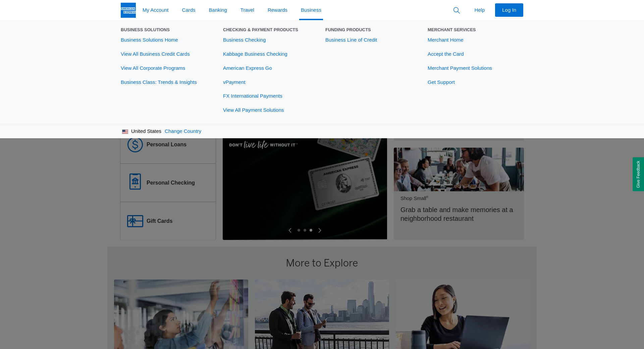Click the Personal Checking bank icon
The height and width of the screenshot is (349, 644).
click(135, 182)
